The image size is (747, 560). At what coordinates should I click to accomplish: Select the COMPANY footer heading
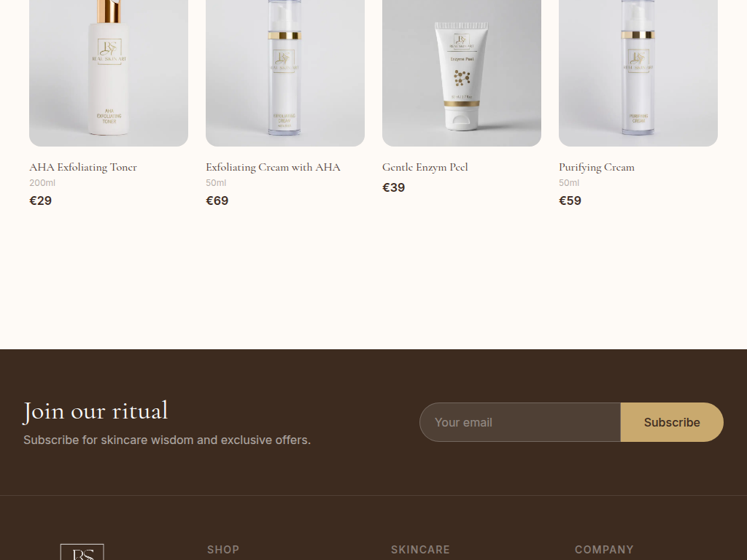click(x=604, y=550)
